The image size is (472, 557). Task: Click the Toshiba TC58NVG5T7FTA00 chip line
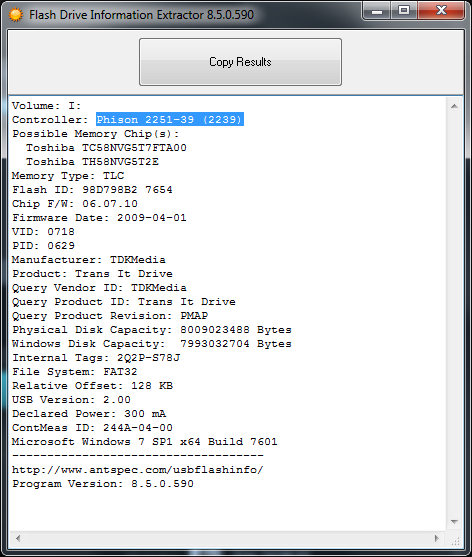106,148
